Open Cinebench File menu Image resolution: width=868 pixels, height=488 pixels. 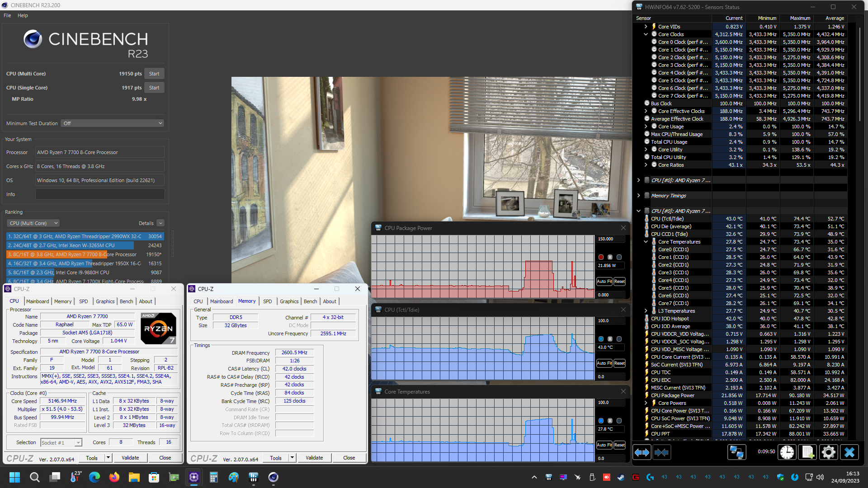(x=7, y=15)
